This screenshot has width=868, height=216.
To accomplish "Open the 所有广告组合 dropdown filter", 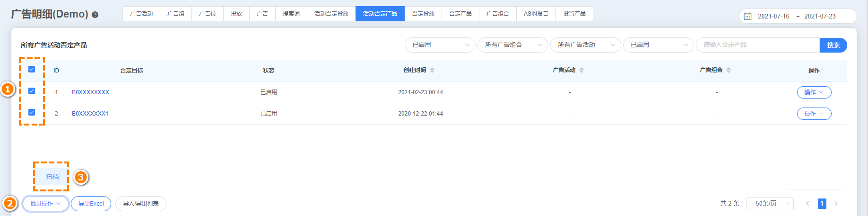I will (x=512, y=45).
